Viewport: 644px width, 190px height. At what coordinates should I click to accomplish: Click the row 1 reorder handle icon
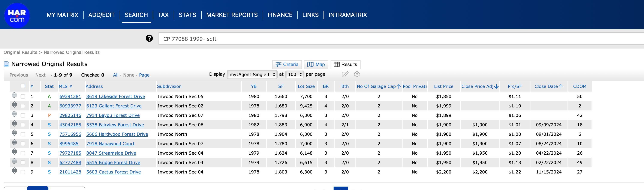tap(15, 95)
